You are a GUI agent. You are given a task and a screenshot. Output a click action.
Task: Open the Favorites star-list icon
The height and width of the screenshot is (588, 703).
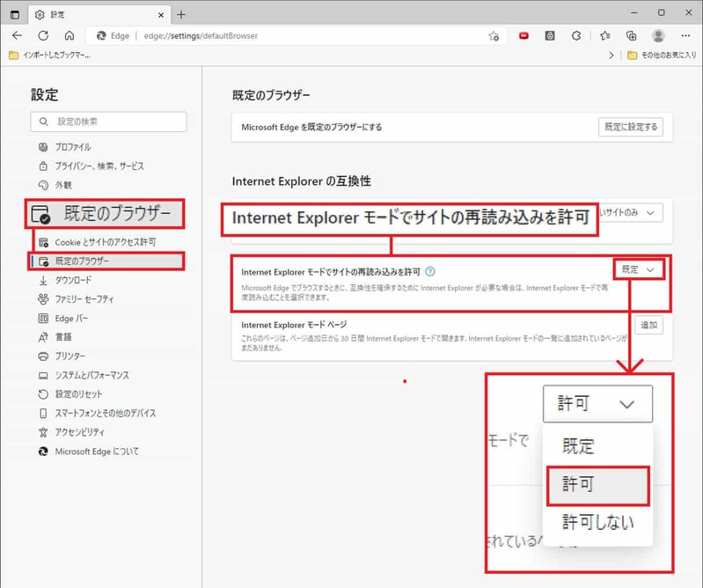(x=604, y=35)
